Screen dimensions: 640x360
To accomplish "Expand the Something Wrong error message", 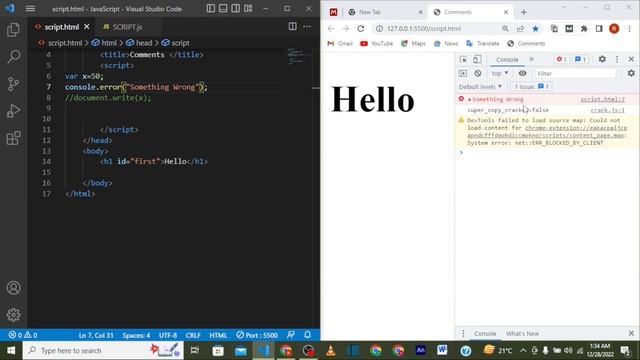I will point(470,99).
